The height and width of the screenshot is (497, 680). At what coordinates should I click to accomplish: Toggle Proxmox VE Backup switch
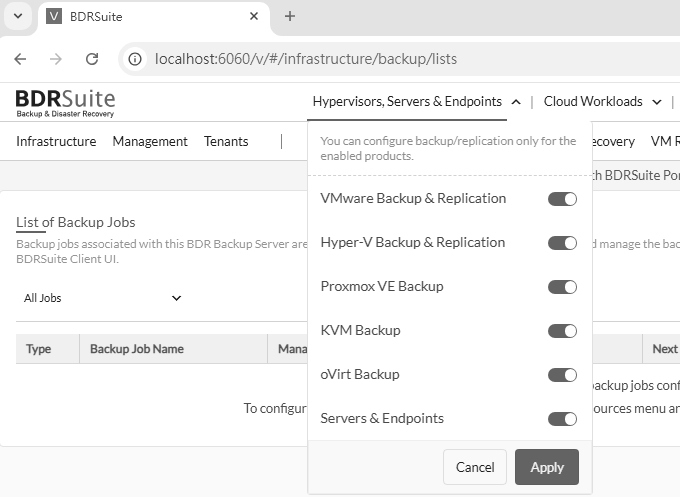pyautogui.click(x=562, y=287)
